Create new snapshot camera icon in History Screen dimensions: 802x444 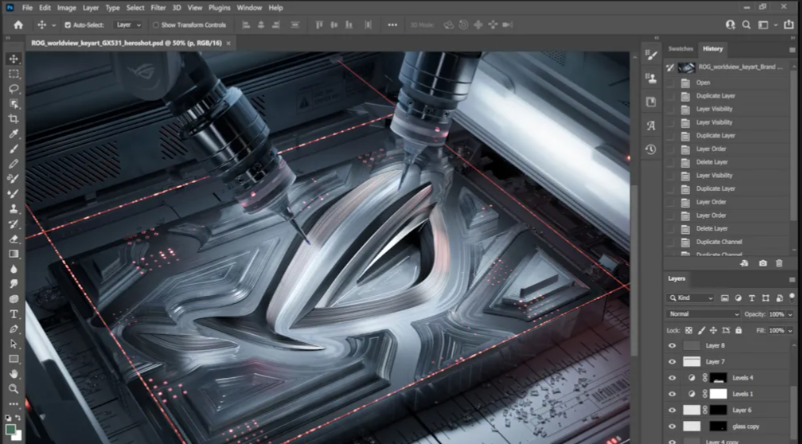[763, 263]
